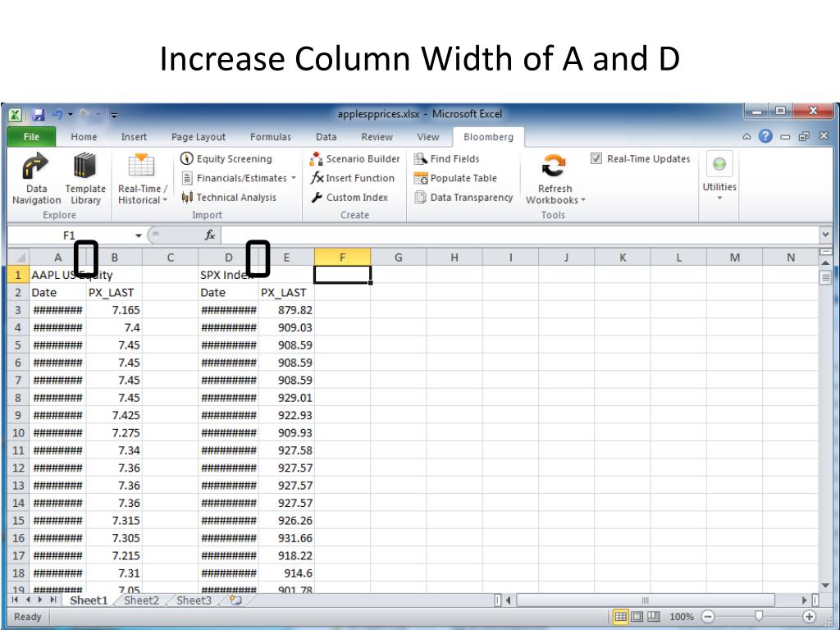The height and width of the screenshot is (630, 840).
Task: Switch to Page Break Preview in status bar
Action: [654, 617]
